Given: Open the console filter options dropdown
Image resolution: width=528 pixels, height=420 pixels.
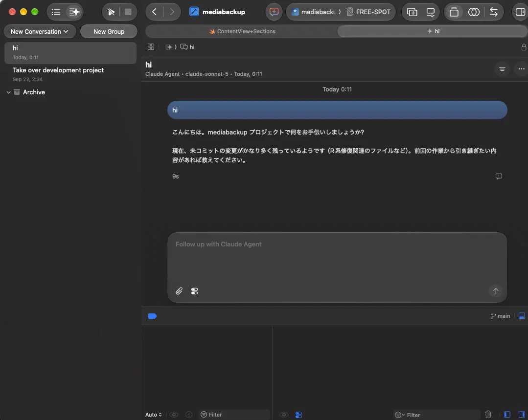Looking at the screenshot, I should pos(399,415).
